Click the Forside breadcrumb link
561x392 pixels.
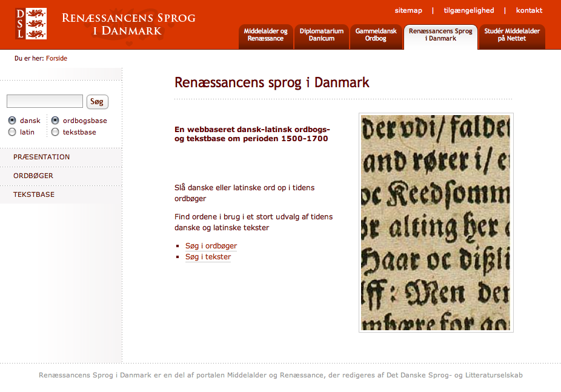pos(56,59)
